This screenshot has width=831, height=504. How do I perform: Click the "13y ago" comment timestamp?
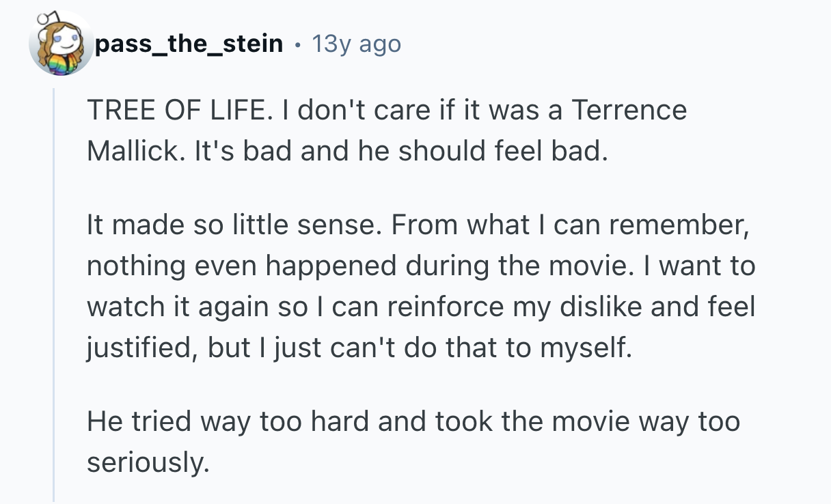[356, 44]
